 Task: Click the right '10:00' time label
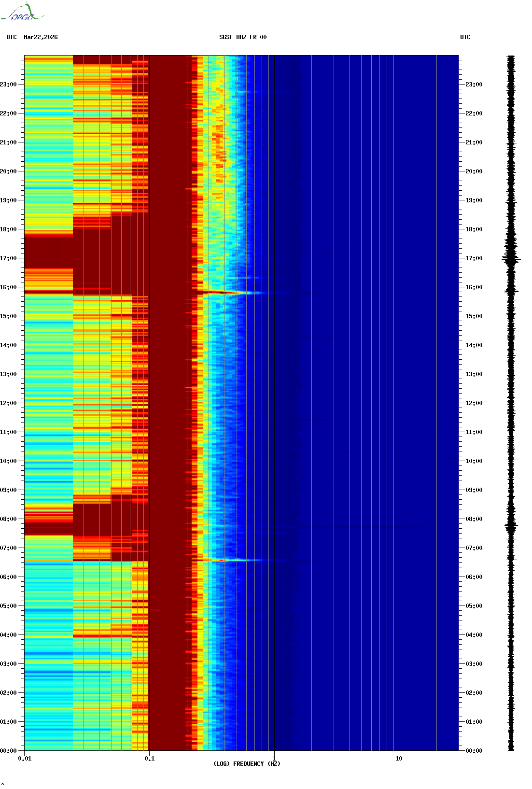click(474, 461)
